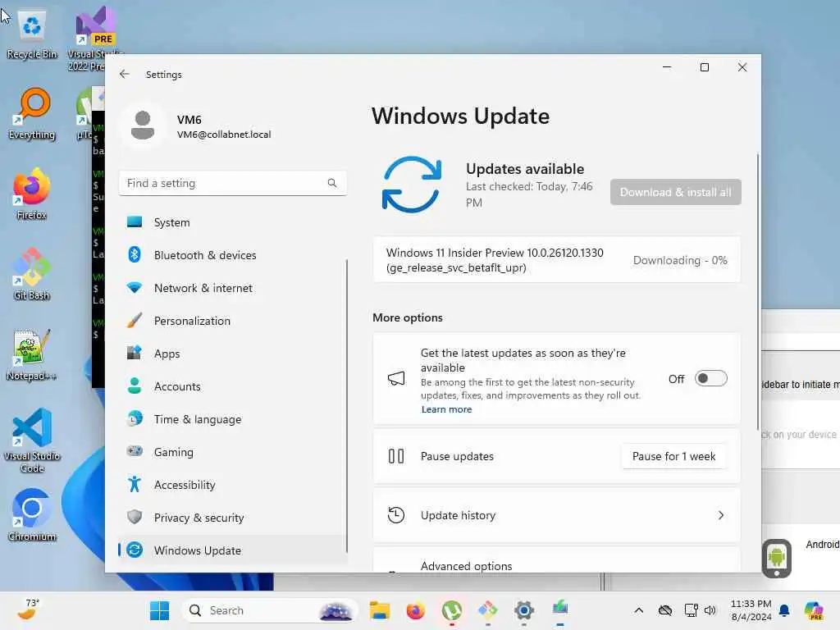
Task: Click the pause icon next to Pause updates
Action: [x=396, y=456]
